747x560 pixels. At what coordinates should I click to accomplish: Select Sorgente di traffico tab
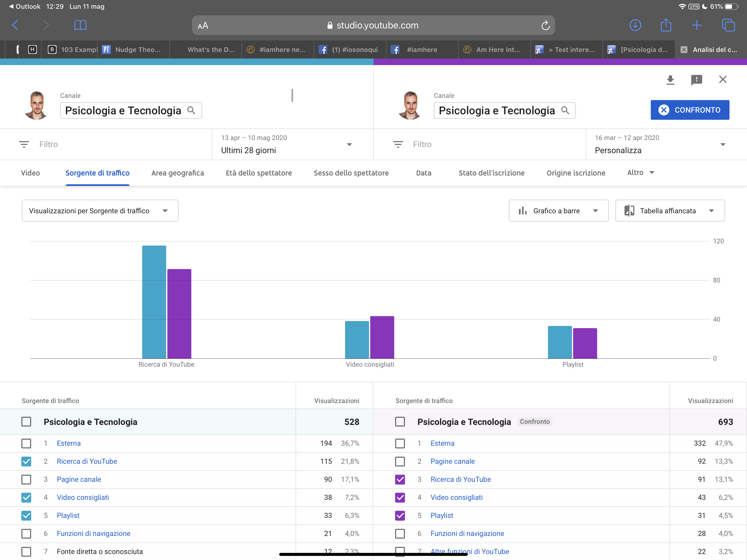(98, 173)
